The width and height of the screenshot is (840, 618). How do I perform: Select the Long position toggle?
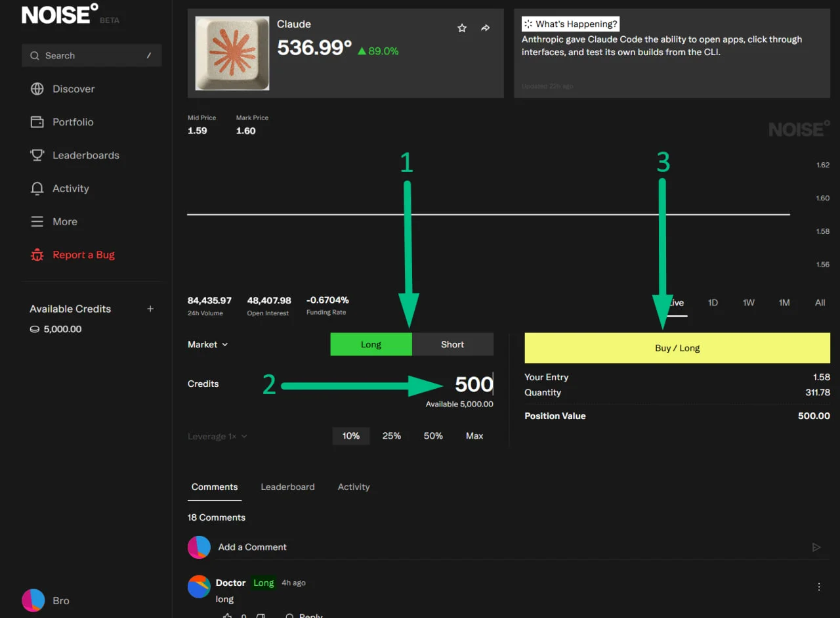pyautogui.click(x=371, y=344)
